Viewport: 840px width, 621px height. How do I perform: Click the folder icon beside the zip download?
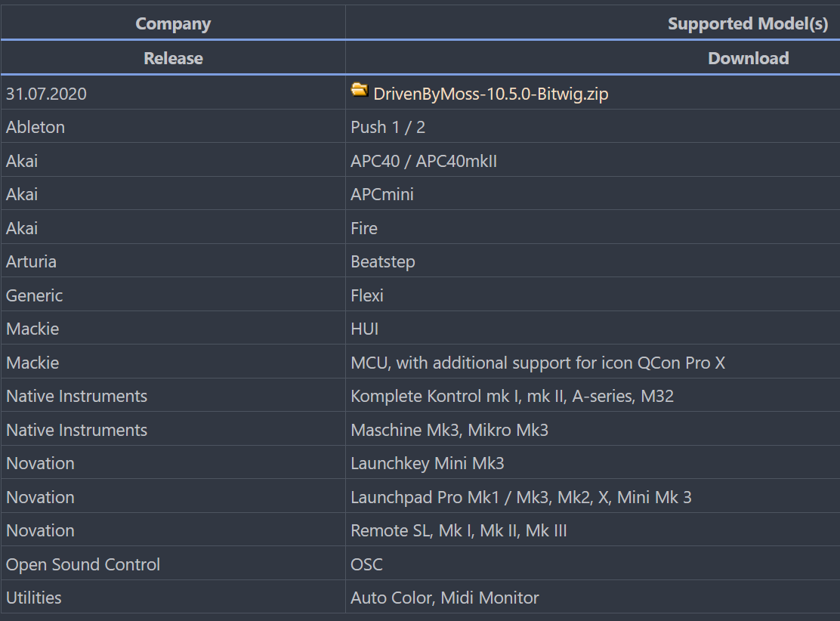point(360,91)
